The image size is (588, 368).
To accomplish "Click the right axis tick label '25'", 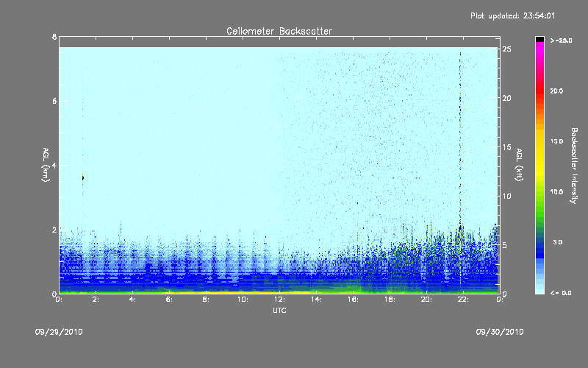I will click(506, 49).
